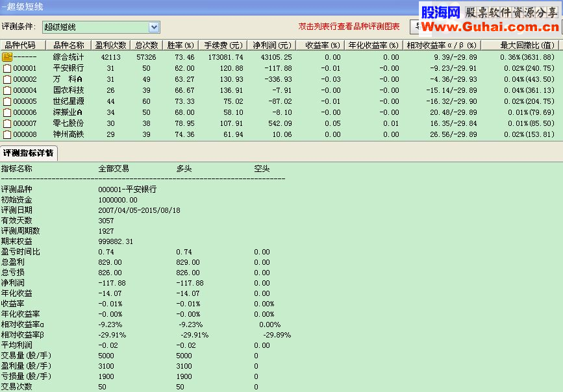Click the document icon for 000005
Screen dimensions: 563x392
(x=7, y=102)
